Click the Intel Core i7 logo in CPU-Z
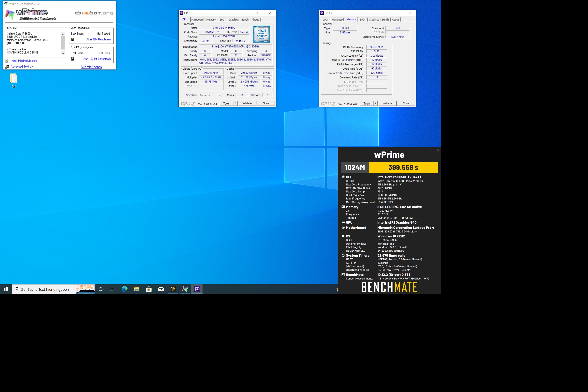The height and width of the screenshot is (392, 588). point(261,34)
